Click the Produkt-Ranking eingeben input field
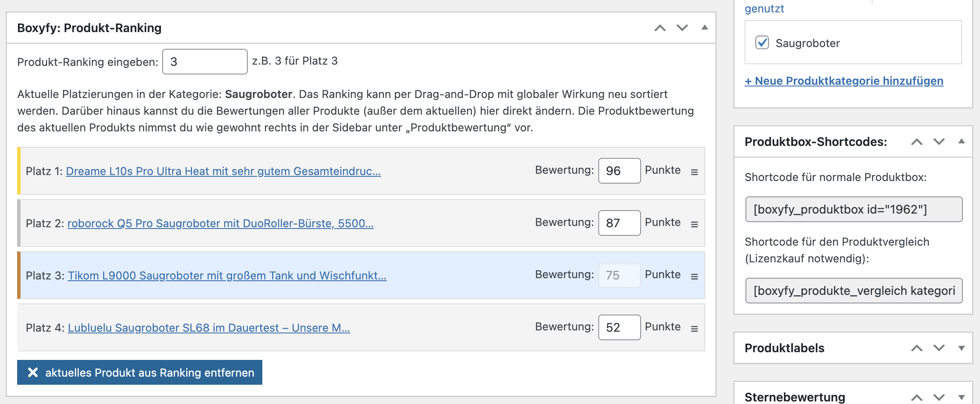 (x=205, y=62)
